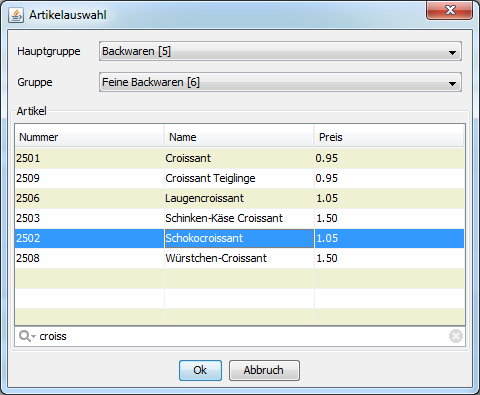Select the Croissant name cell
This screenshot has height=395, width=480.
tap(239, 158)
